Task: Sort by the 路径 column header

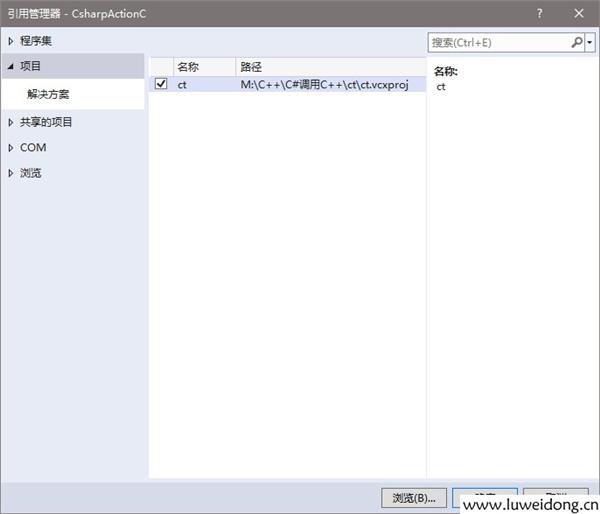Action: (252, 67)
